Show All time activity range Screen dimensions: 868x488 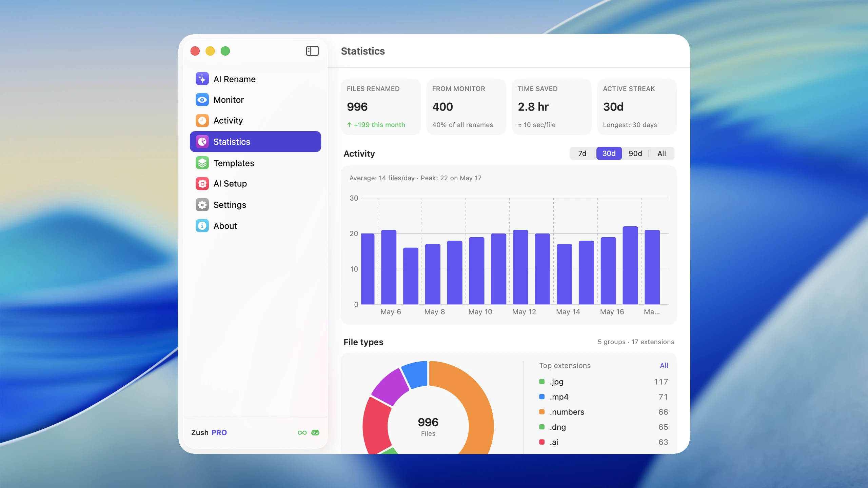[662, 154]
